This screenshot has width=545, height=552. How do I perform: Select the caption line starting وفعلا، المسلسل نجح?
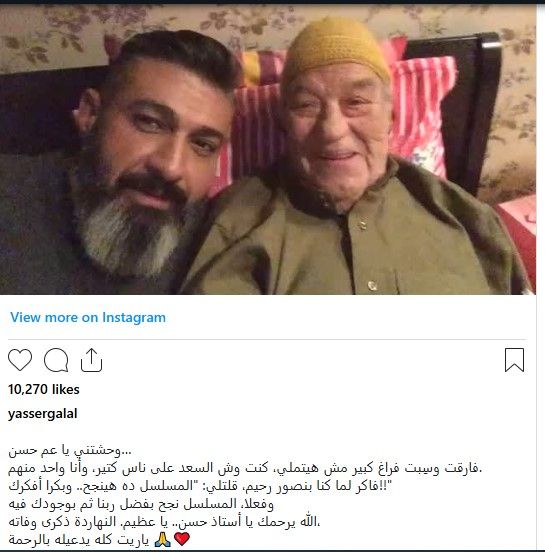[141, 504]
